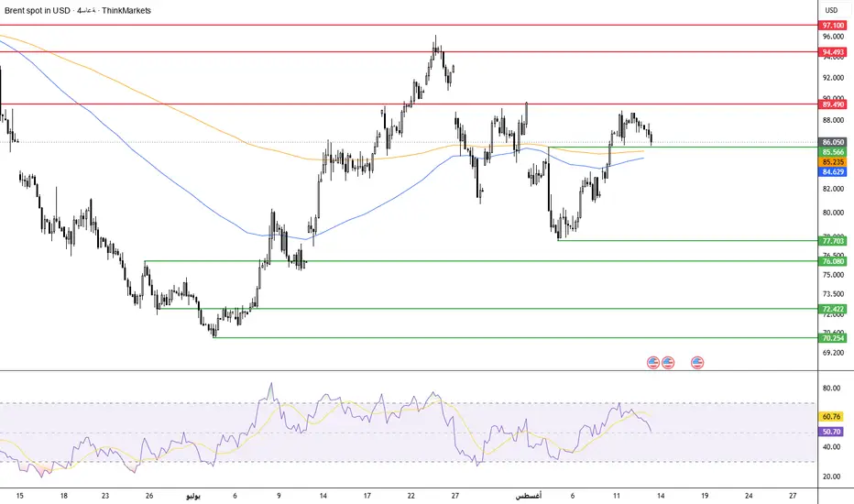Click the 80.000 price axis tick

pyautogui.click(x=833, y=213)
